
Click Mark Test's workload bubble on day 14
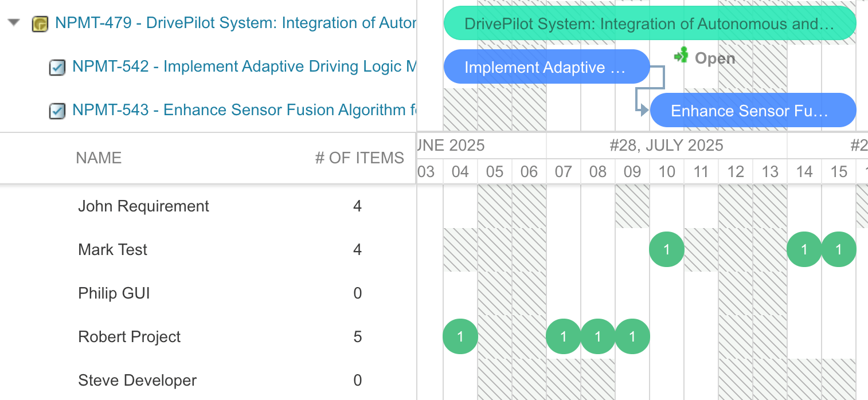[x=804, y=249]
